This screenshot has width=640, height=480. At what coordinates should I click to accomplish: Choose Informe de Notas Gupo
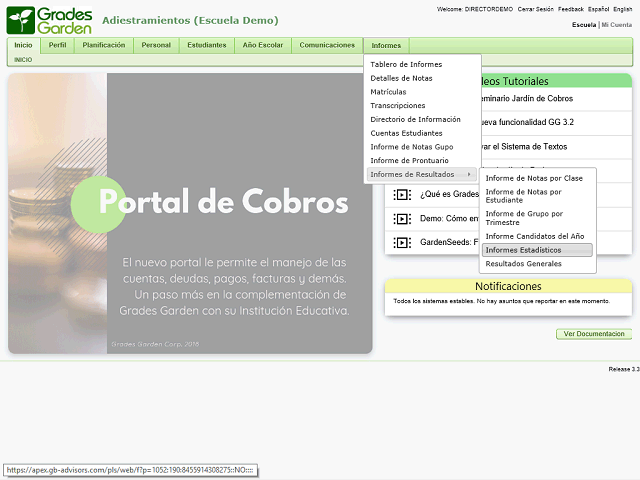click(422, 147)
